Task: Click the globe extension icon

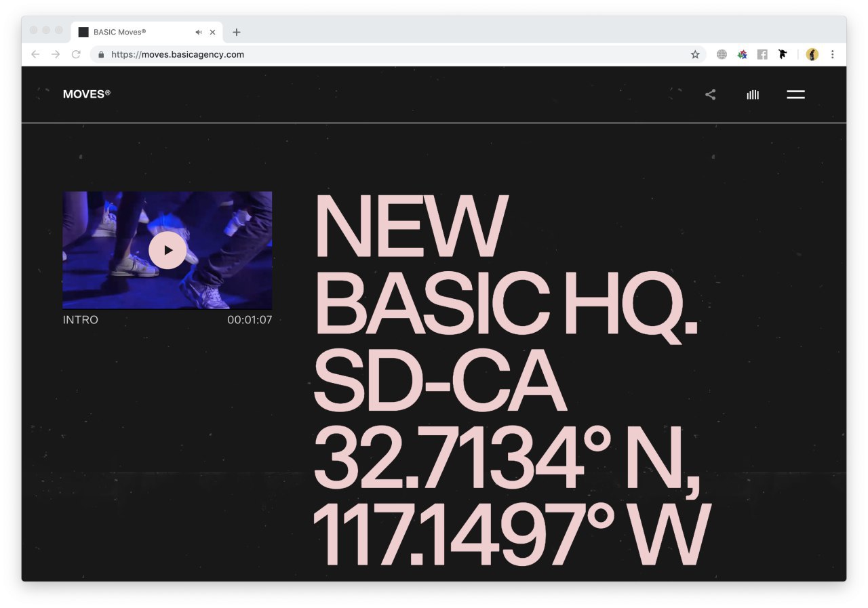Action: pyautogui.click(x=722, y=54)
